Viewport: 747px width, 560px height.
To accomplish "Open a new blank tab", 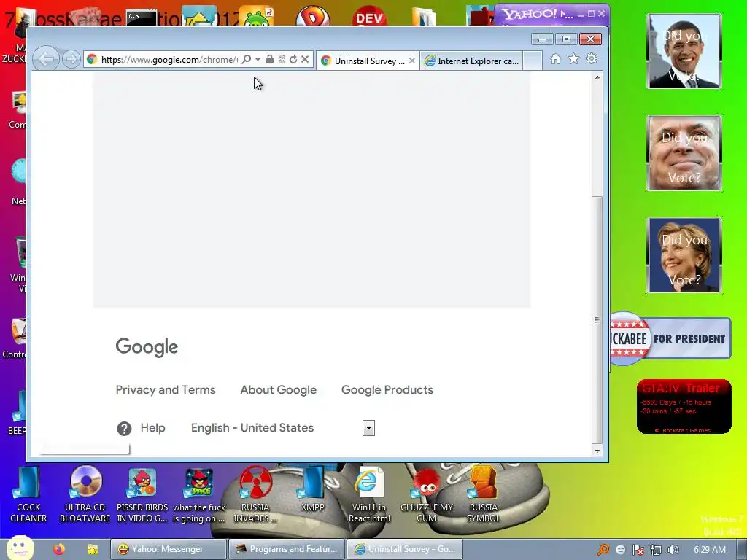I will [x=533, y=61].
